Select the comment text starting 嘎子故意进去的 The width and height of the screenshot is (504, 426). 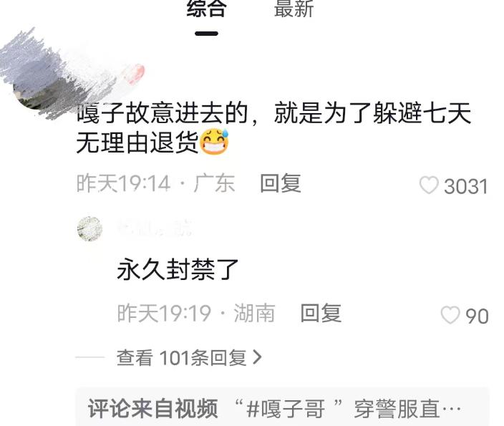tap(273, 128)
